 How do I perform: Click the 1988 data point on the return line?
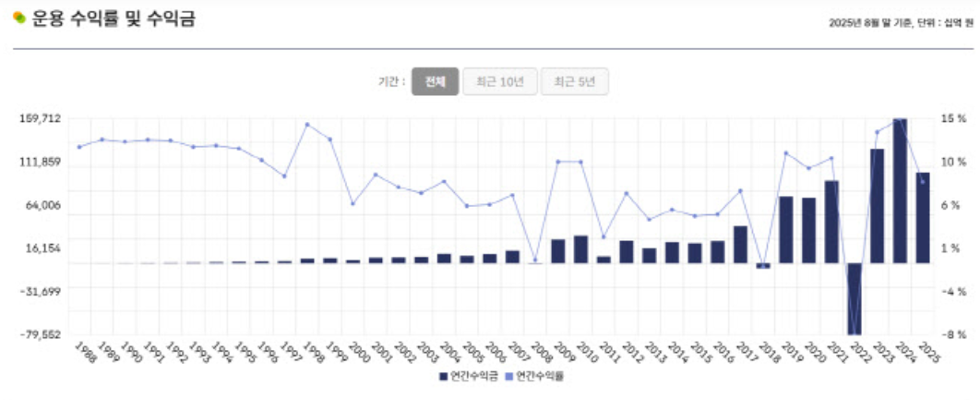tap(79, 147)
